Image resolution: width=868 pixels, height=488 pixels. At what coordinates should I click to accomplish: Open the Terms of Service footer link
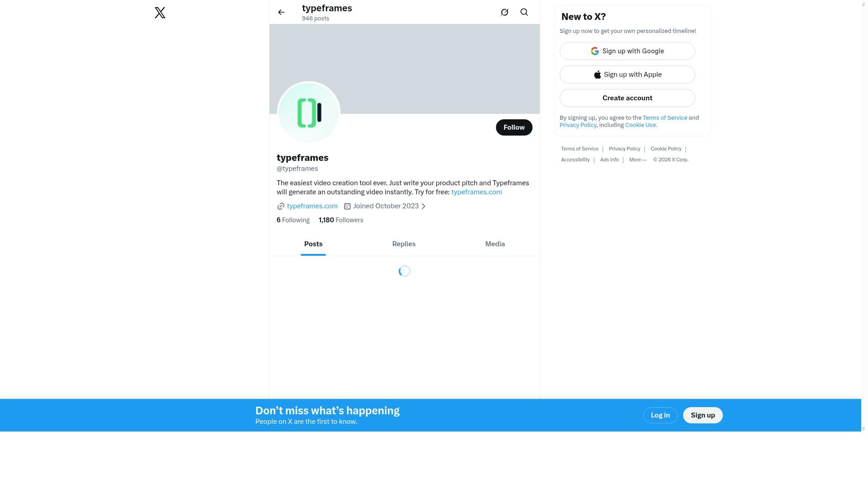click(x=580, y=149)
